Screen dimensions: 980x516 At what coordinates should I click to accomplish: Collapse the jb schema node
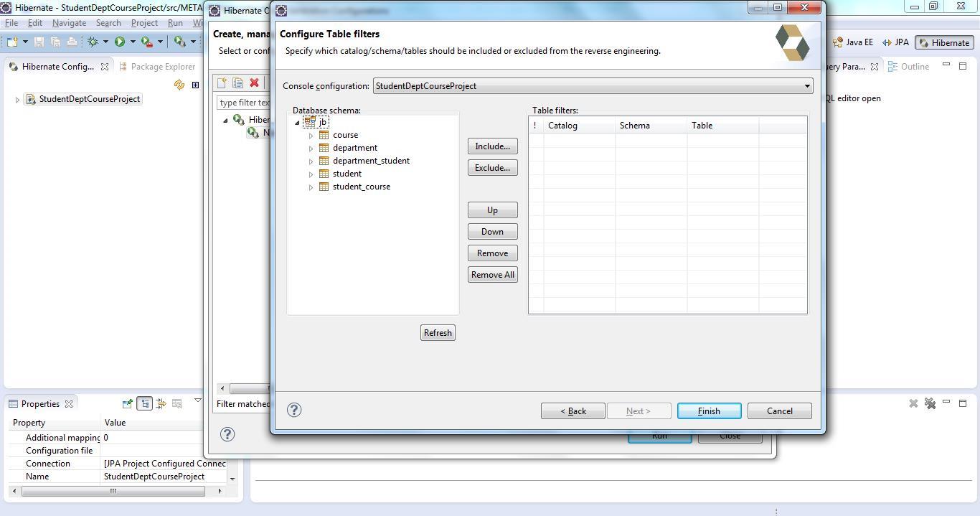[x=297, y=123]
